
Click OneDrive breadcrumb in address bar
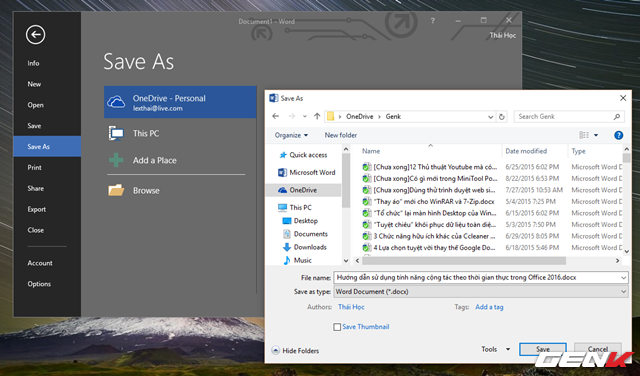pyautogui.click(x=360, y=116)
